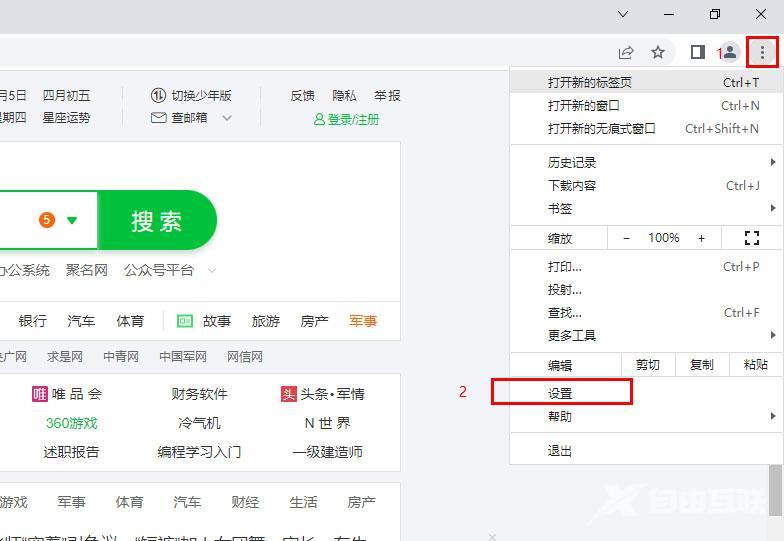Open the search box dropdown triangle

point(72,220)
